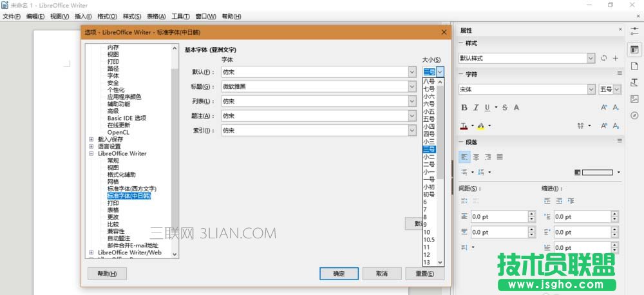This screenshot has width=644, height=295.
Task: Open the sidebar settings icon
Action: pos(634,31)
